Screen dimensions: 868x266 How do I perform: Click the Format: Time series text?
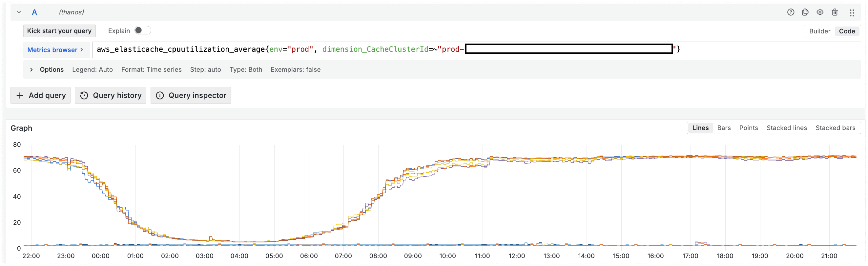pos(151,69)
